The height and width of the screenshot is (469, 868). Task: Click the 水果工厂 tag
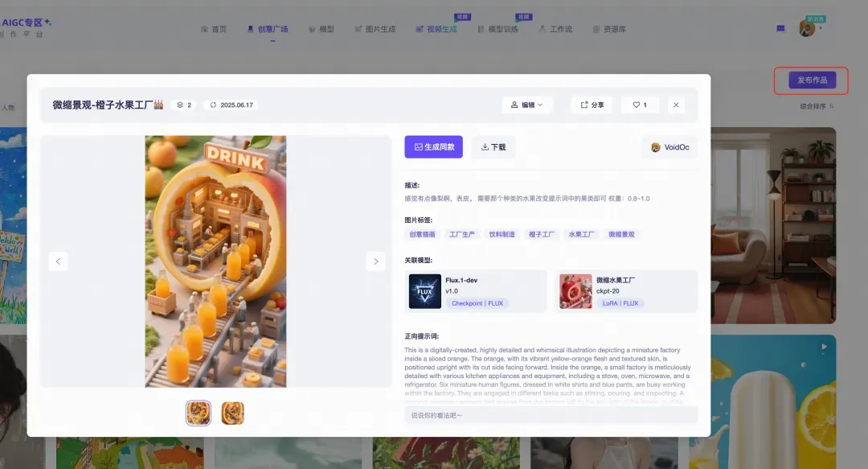[581, 235]
